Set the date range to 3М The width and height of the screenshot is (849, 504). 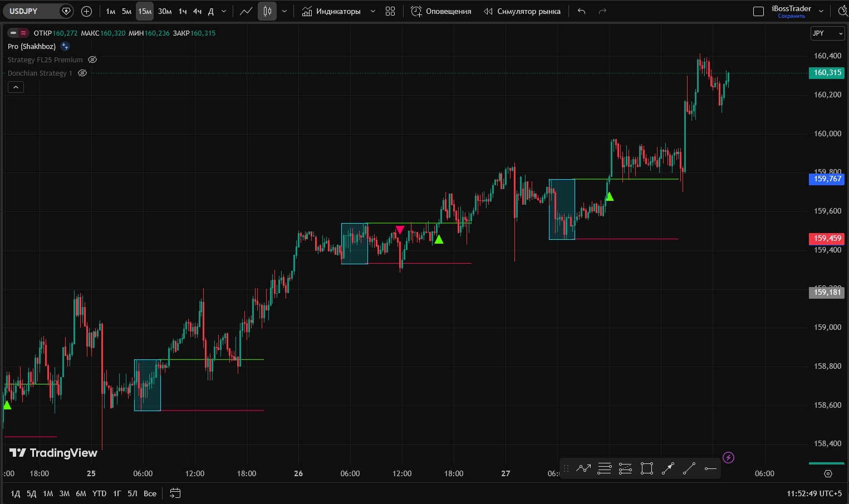pos(65,493)
